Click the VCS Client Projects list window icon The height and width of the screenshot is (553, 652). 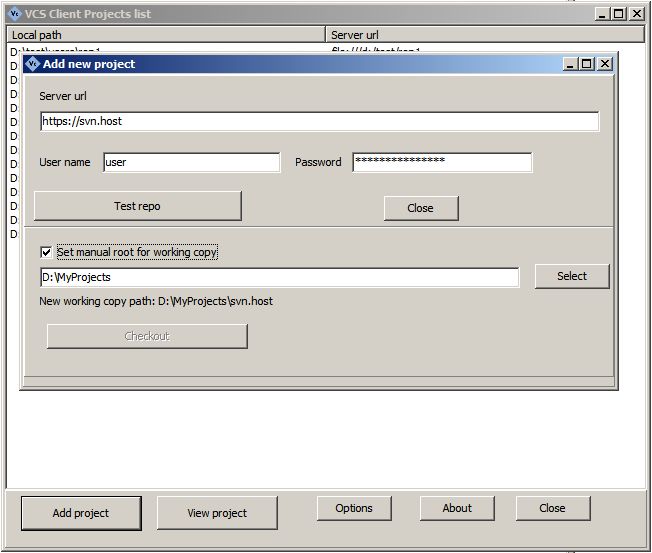click(14, 14)
